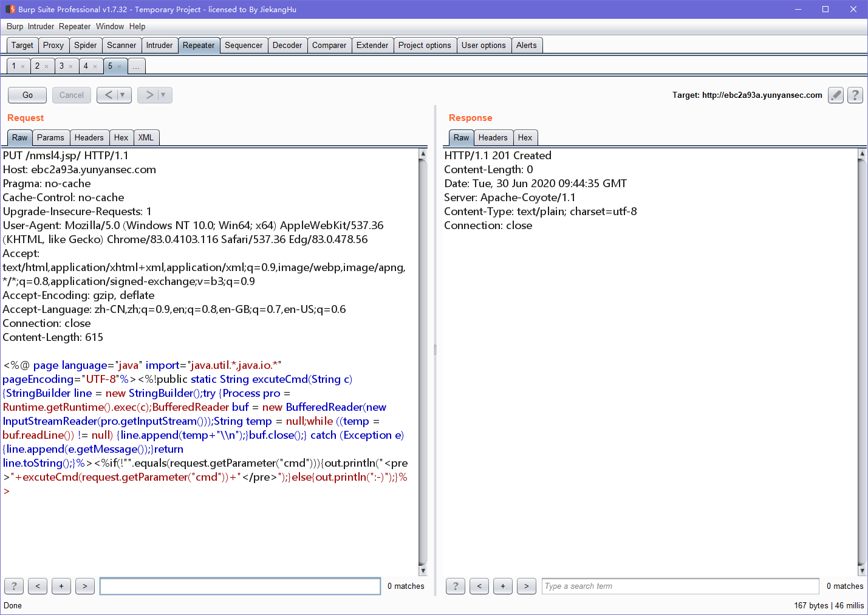Click the Burp Suite logo in title bar
The image size is (868, 615).
[10, 9]
